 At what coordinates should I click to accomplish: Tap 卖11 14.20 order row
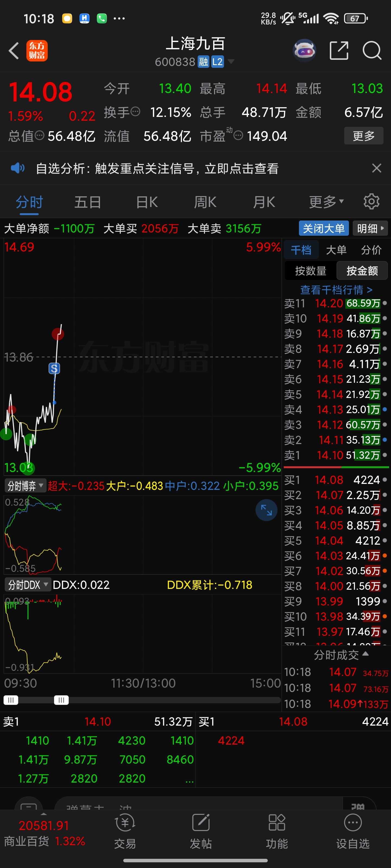coord(336,303)
